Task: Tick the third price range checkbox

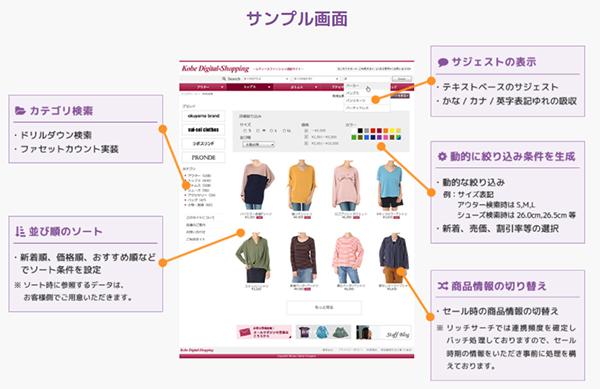Action: point(306,143)
